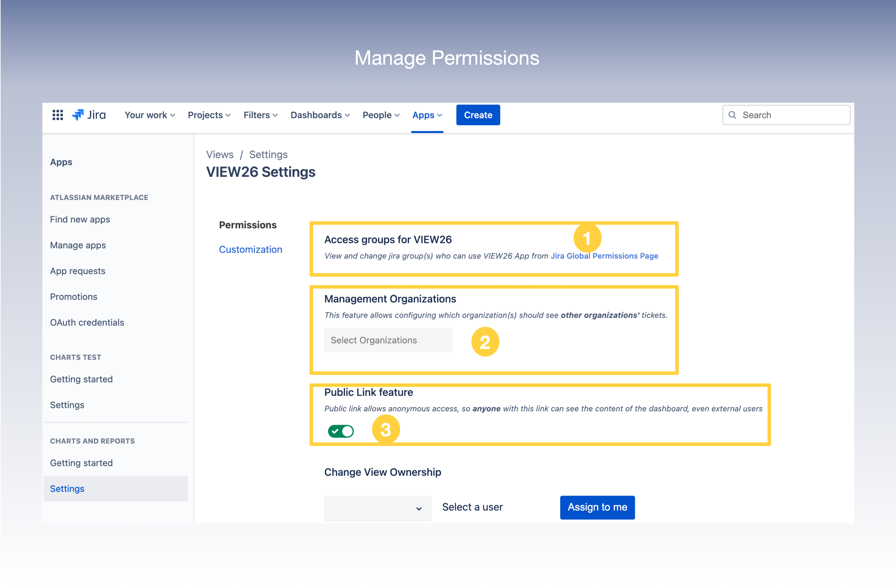Switch to the Customization section
This screenshot has width=896, height=588.
(x=250, y=249)
